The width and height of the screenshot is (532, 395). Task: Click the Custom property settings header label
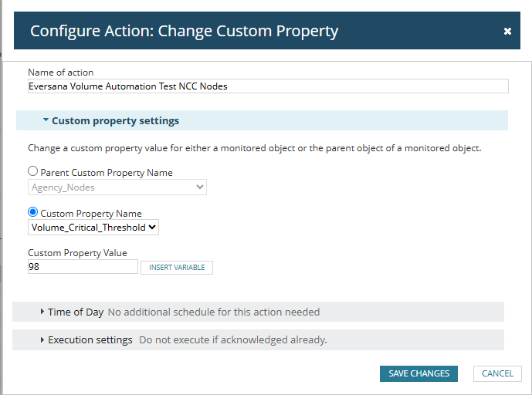pos(115,121)
